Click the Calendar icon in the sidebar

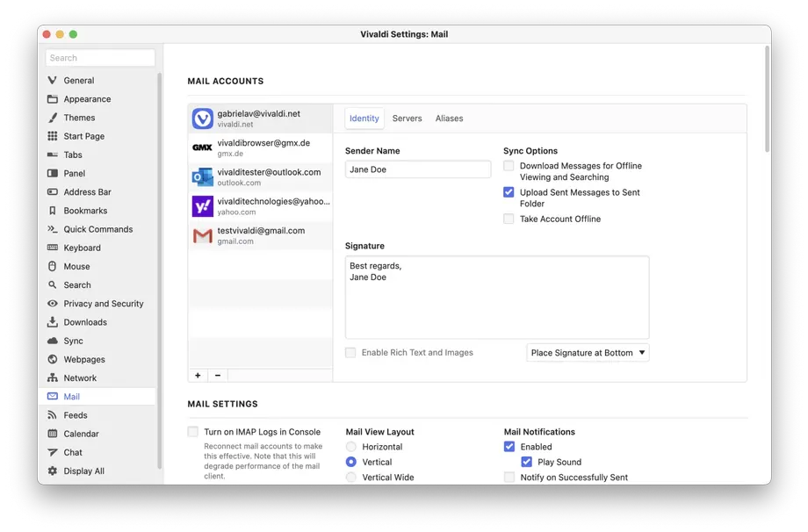(x=52, y=433)
